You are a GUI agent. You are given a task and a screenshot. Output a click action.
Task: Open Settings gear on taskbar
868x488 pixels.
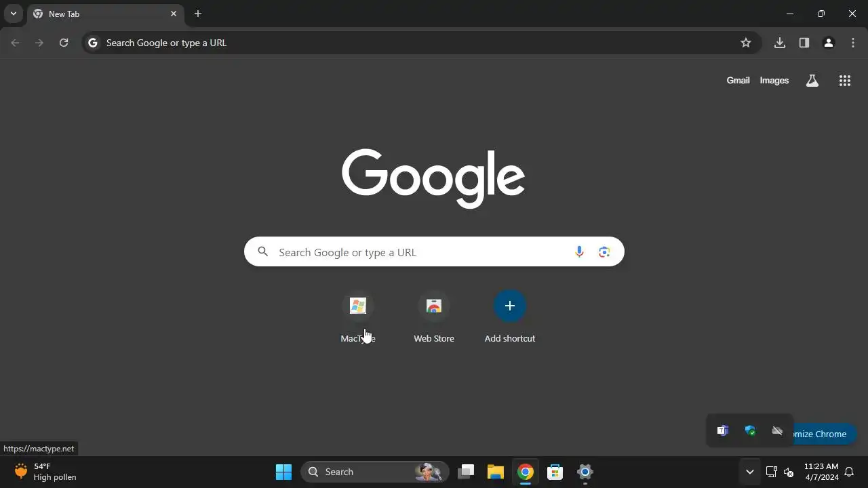click(585, 472)
